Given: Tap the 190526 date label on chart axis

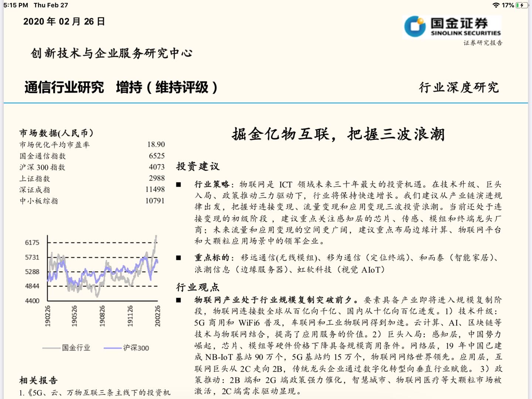Looking at the screenshot, I should coord(74,316).
